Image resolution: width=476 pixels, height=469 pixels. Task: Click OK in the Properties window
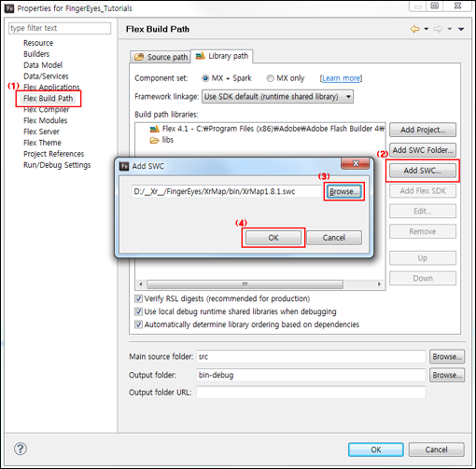pyautogui.click(x=376, y=449)
